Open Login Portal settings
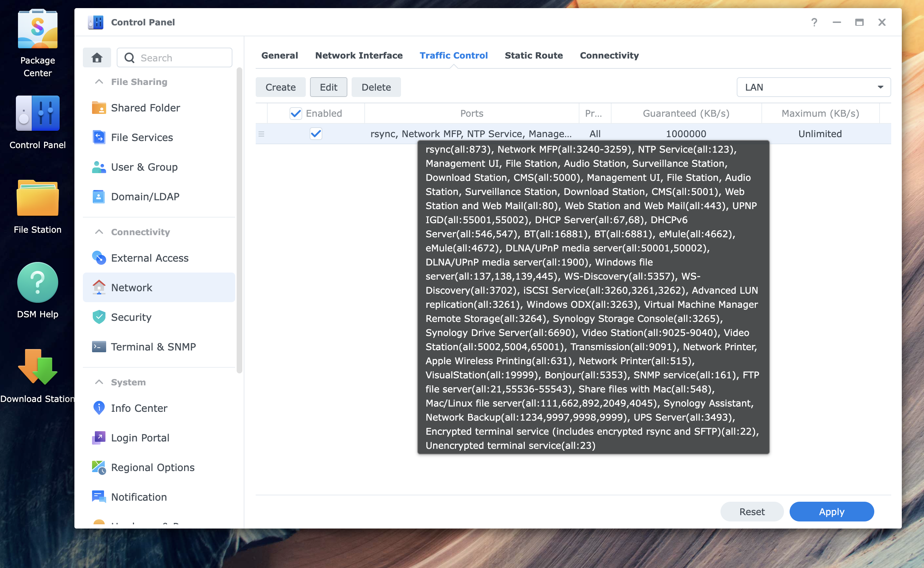Image resolution: width=924 pixels, height=568 pixels. (x=140, y=438)
